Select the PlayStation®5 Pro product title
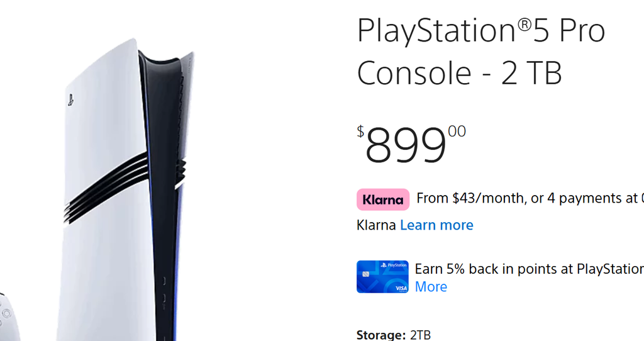This screenshot has height=341, width=644. pos(481,31)
